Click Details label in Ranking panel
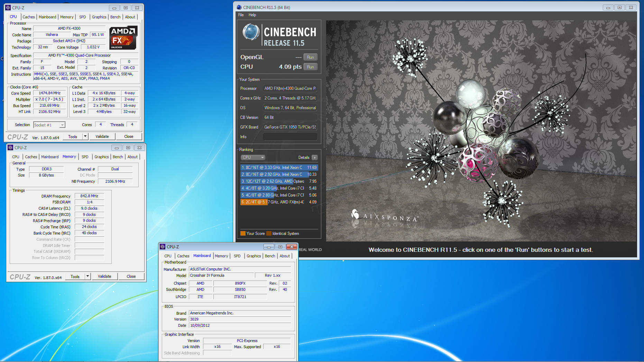The height and width of the screenshot is (362, 644). 304,158
